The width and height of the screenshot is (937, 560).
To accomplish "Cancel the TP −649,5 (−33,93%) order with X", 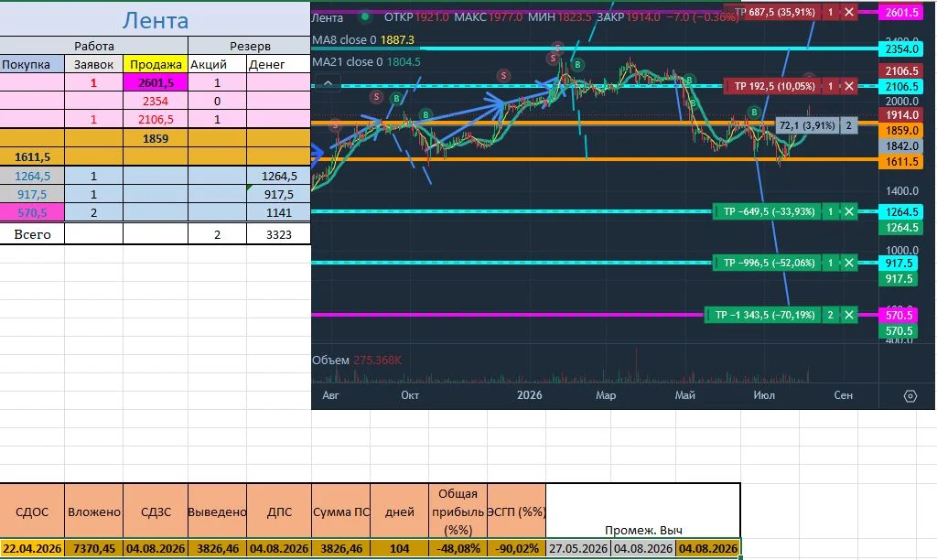I will pos(848,211).
